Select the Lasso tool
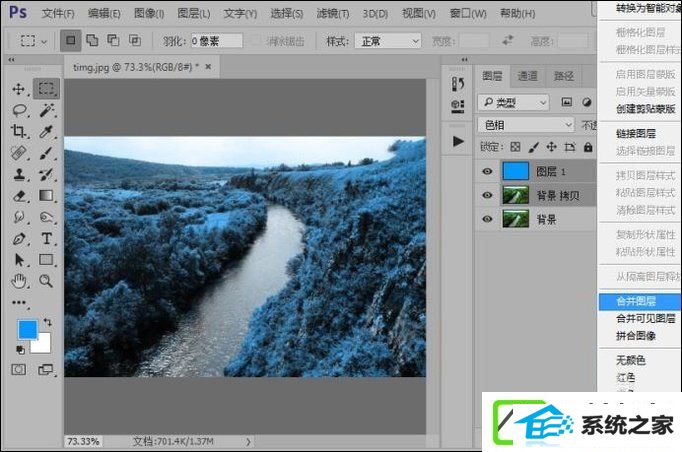The width and height of the screenshot is (682, 452). [20, 110]
